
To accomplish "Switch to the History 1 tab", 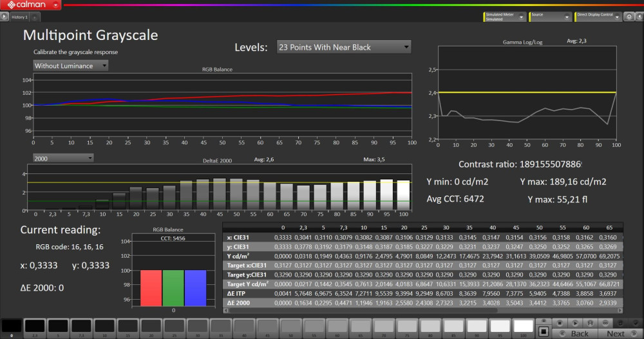I will pyautogui.click(x=19, y=17).
